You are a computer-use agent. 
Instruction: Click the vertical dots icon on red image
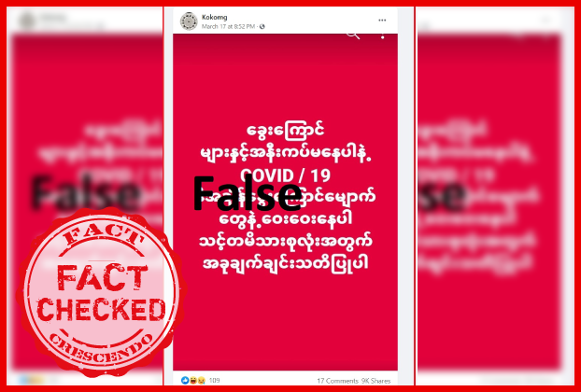[x=382, y=36]
